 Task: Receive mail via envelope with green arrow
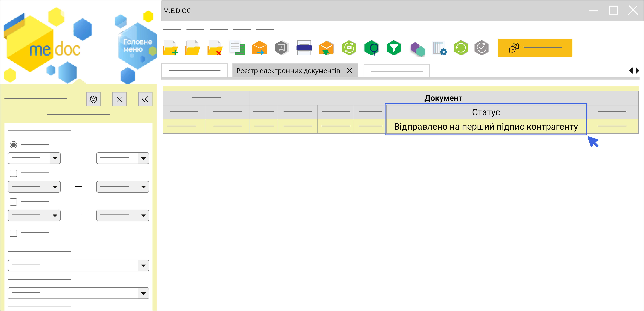326,48
